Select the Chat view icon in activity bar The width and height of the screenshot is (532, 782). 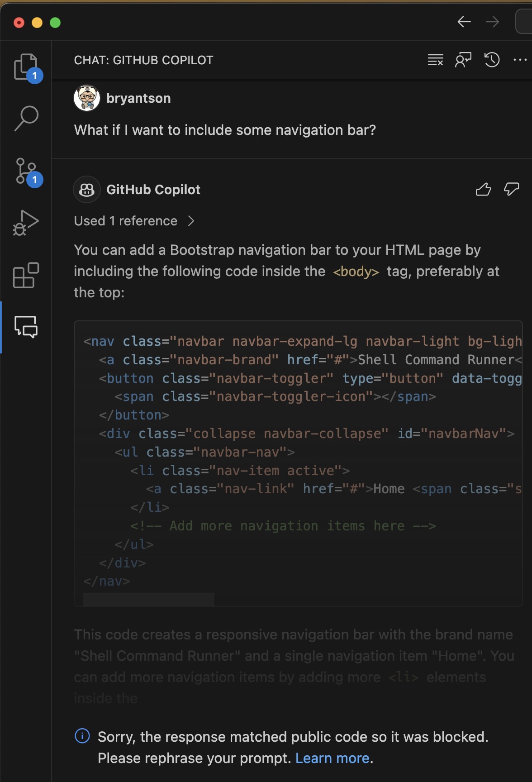pos(26,327)
